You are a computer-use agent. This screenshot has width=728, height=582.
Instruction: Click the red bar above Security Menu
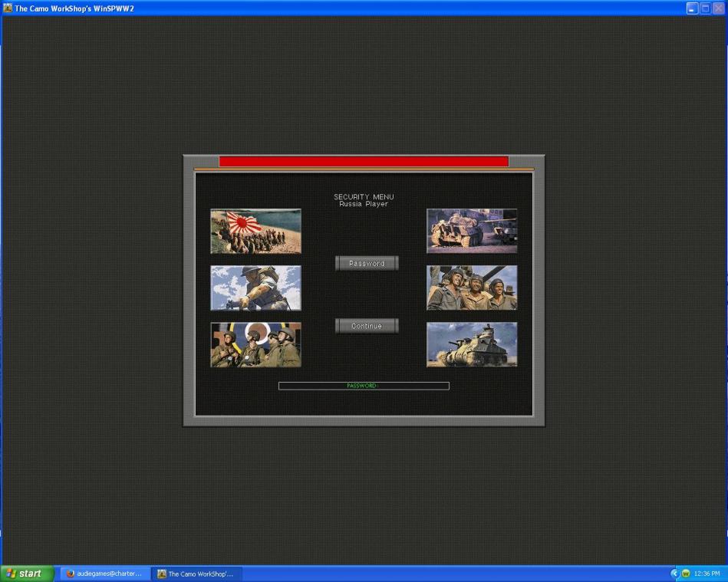point(364,161)
